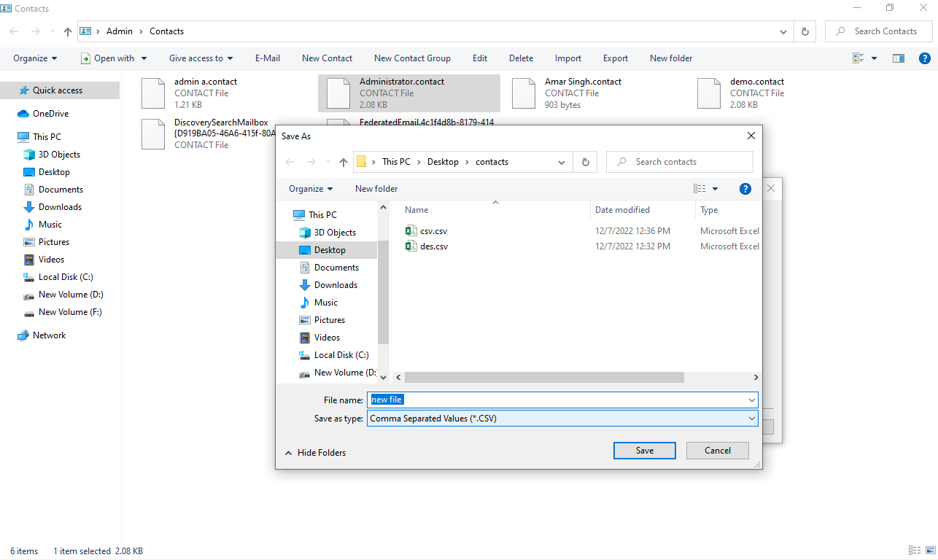Click This PC breadcrumb in dialog address bar
This screenshot has width=938, height=560.
point(396,162)
